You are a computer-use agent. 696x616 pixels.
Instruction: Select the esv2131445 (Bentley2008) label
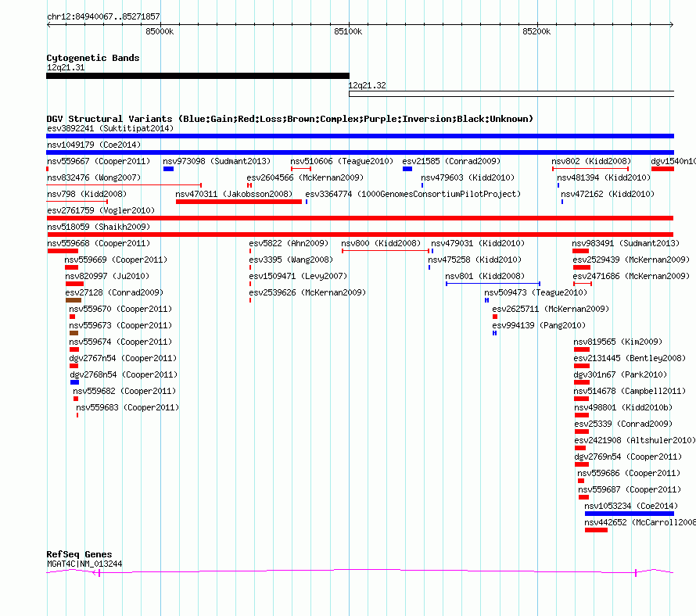[630, 358]
